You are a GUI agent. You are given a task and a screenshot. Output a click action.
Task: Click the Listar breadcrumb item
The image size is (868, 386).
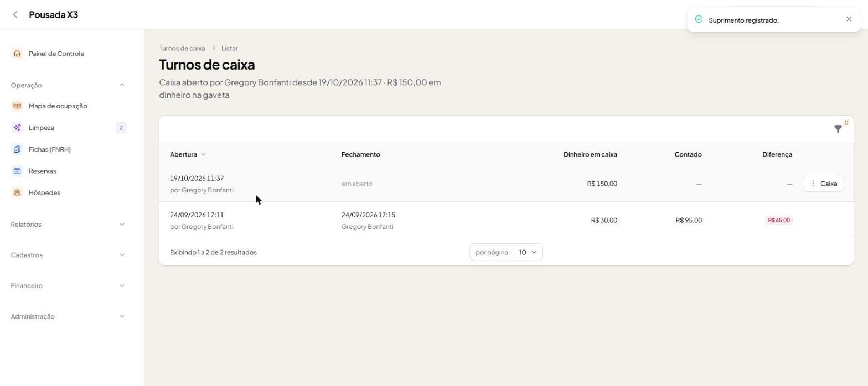(x=230, y=48)
